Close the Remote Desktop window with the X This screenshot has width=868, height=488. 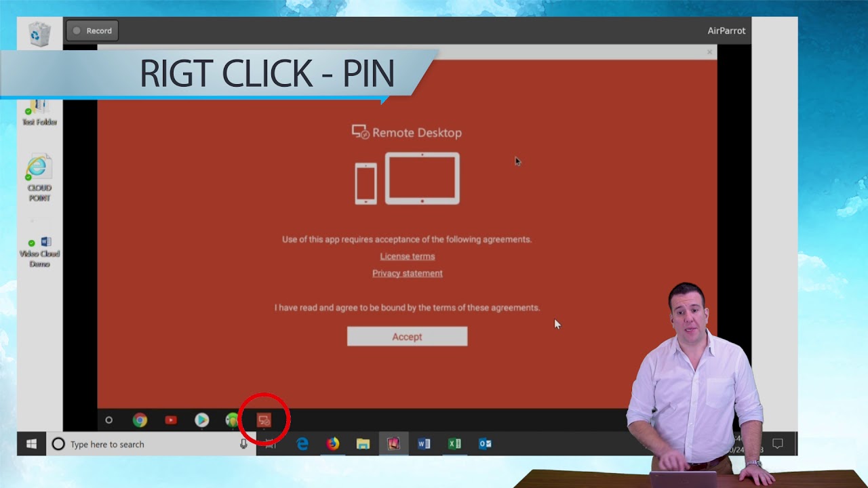[709, 52]
